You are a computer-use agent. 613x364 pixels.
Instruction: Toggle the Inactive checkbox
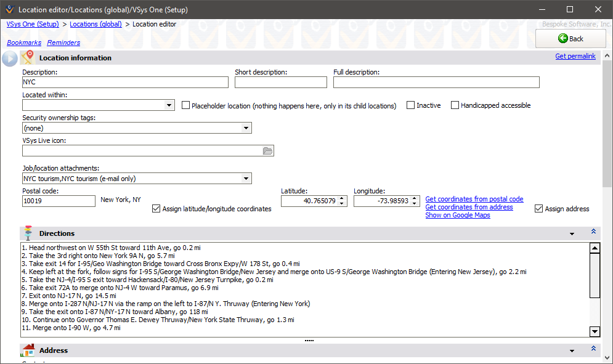coord(411,105)
